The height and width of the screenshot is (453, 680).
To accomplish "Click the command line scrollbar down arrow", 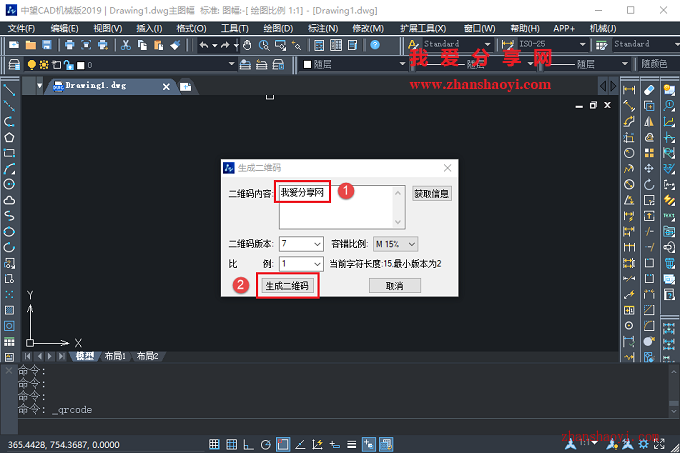I will 673,411.
